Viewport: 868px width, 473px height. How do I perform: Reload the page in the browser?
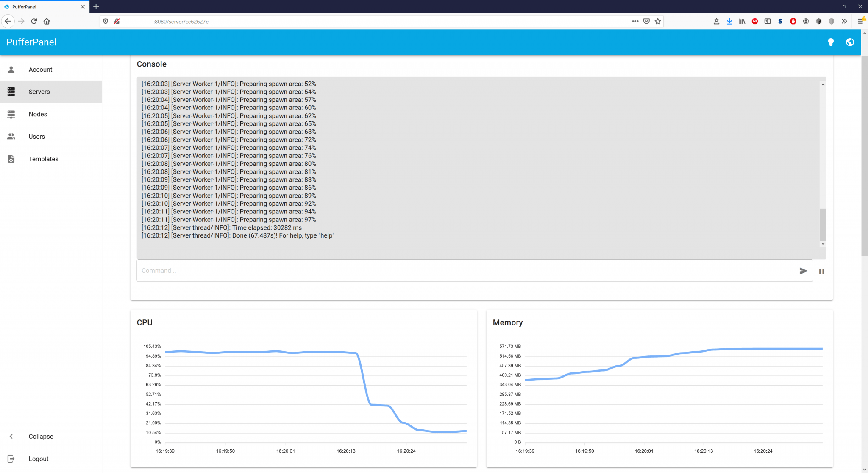(34, 21)
